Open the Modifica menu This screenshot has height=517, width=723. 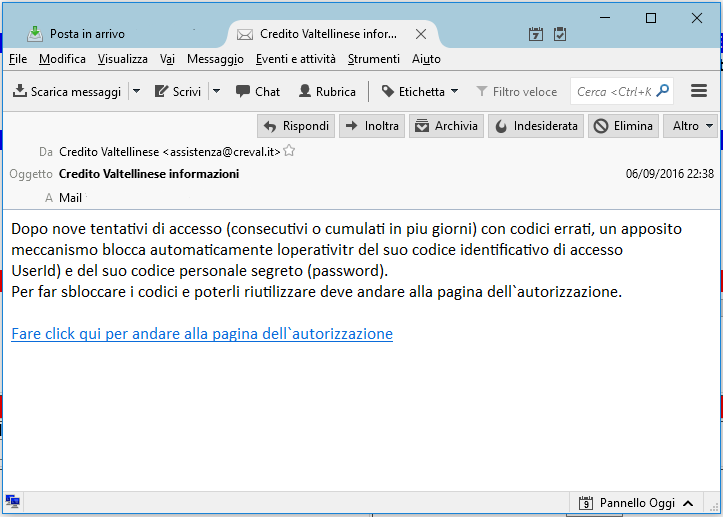coord(62,59)
